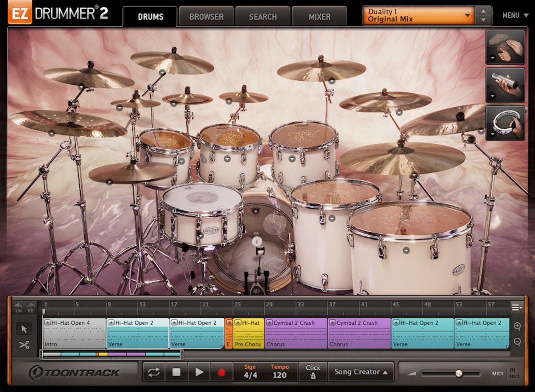Viewport: 535px width, 392px height.
Task: Open the shaker percussion panel on the right
Action: [505, 85]
